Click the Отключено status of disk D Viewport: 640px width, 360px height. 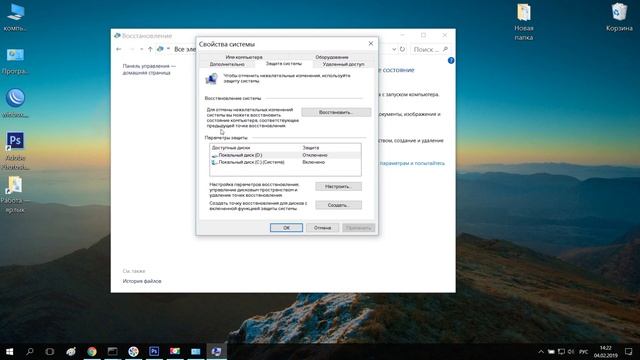(315, 155)
